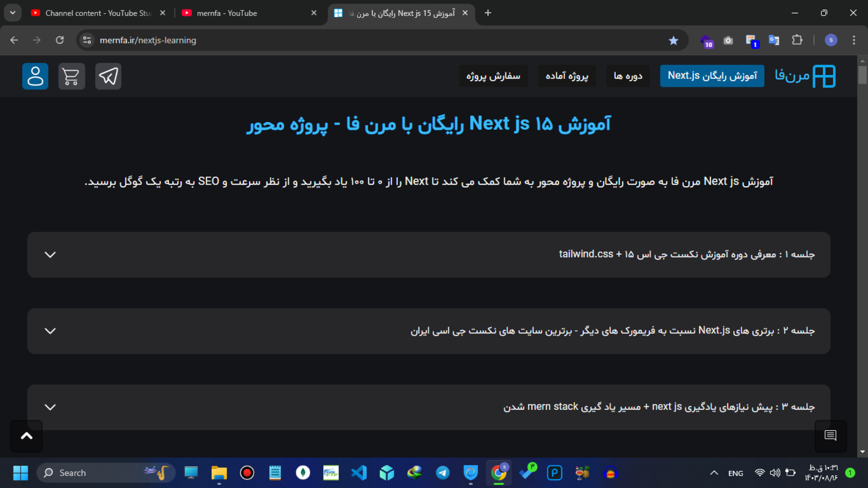Show hidden tray icons chevron
This screenshot has width=868, height=488.
click(714, 473)
